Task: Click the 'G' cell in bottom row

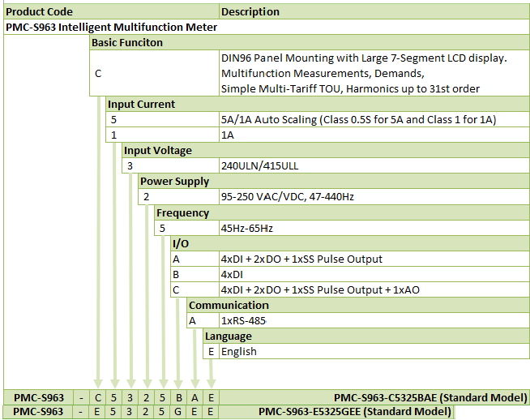Action: click(177, 412)
